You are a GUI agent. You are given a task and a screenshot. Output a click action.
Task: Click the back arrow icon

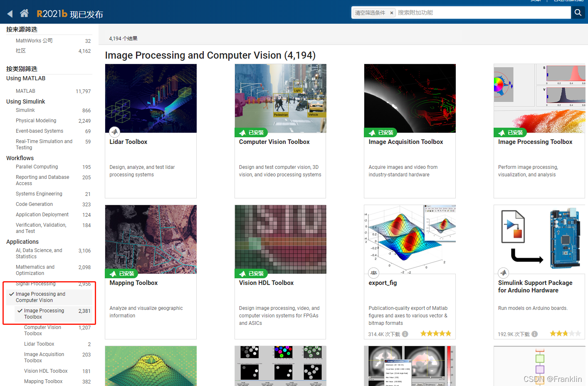pos(10,14)
